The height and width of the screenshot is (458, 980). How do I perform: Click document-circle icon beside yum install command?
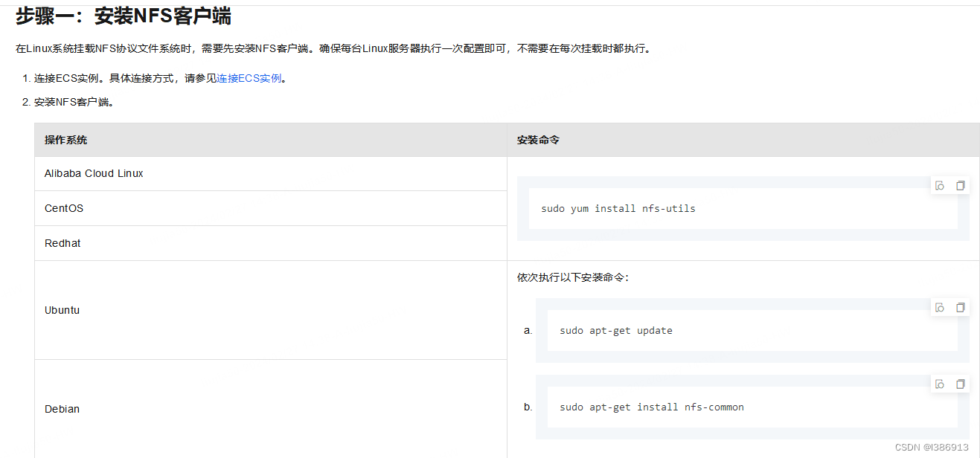(x=940, y=186)
